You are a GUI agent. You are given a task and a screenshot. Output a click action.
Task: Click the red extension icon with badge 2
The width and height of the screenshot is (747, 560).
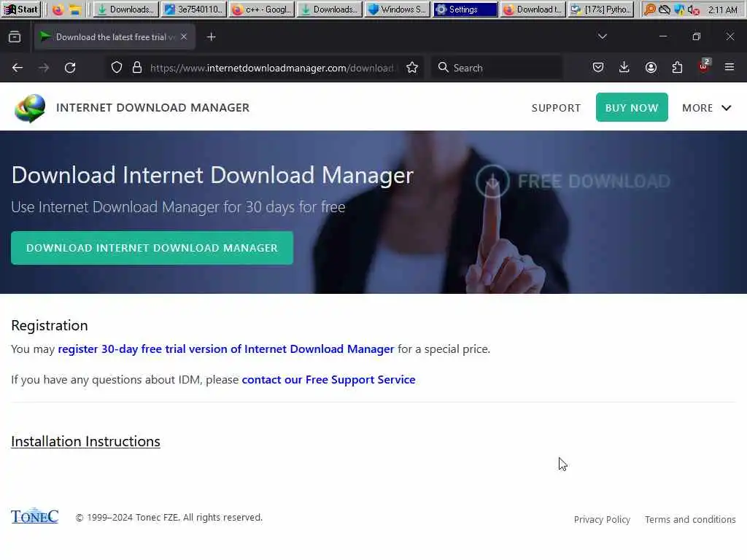click(704, 66)
